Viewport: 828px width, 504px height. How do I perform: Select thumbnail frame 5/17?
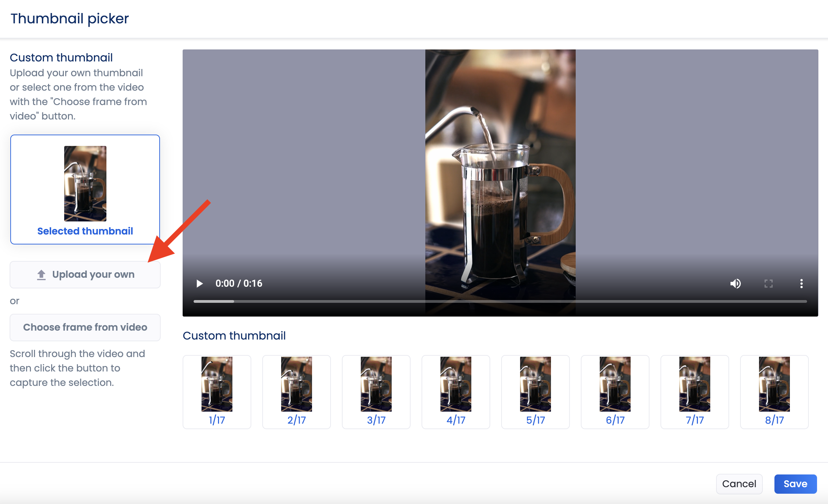[x=535, y=390]
